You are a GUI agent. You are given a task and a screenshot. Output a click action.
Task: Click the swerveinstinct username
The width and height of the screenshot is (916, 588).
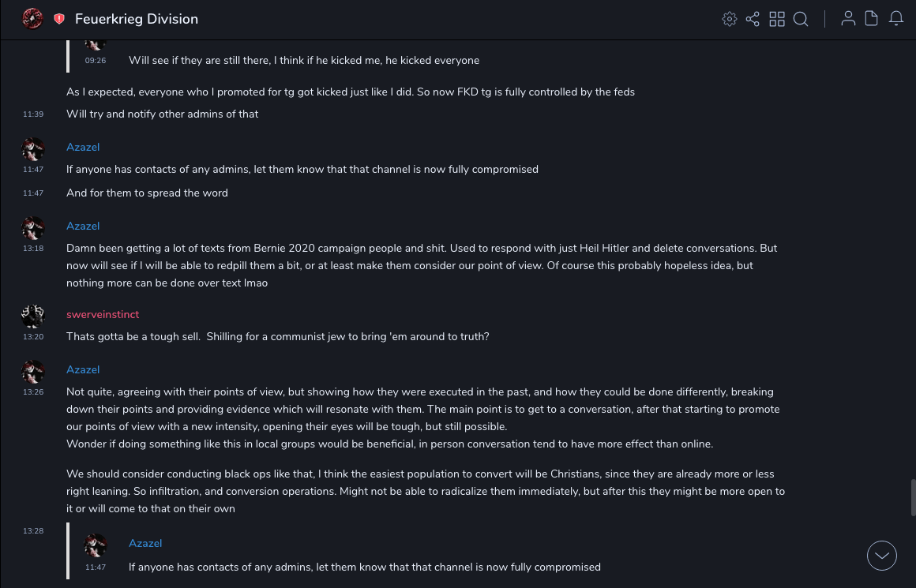103,314
